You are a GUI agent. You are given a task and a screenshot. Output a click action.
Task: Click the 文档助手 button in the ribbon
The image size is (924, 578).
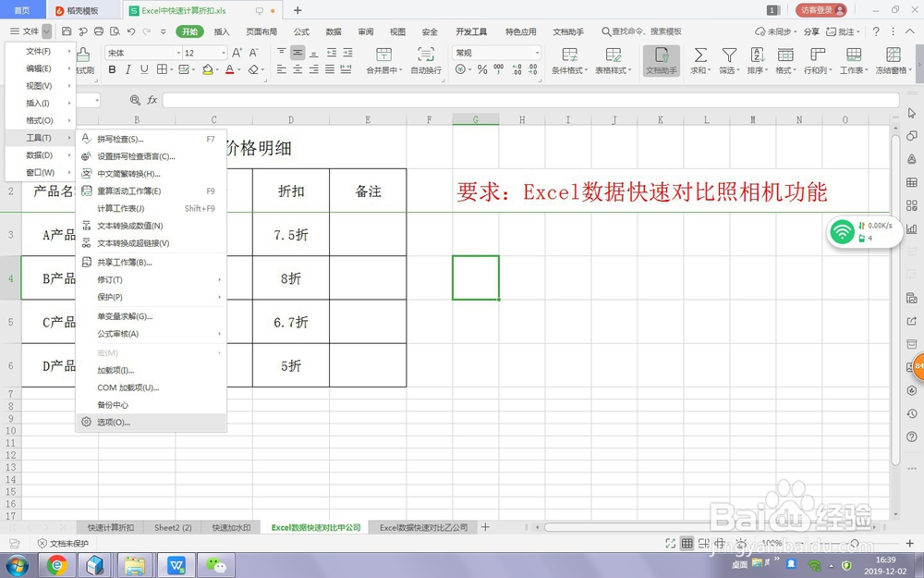click(x=662, y=61)
